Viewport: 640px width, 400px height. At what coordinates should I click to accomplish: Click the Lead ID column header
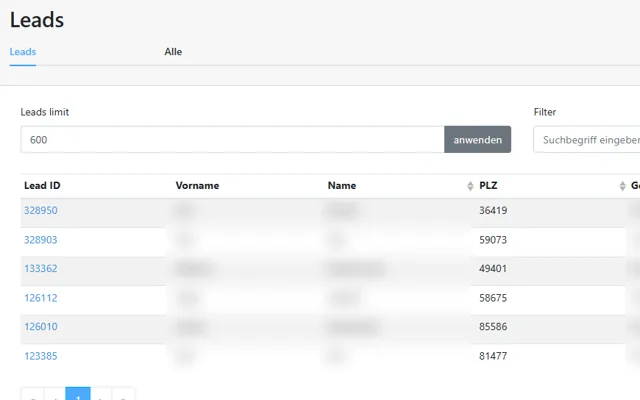point(42,186)
